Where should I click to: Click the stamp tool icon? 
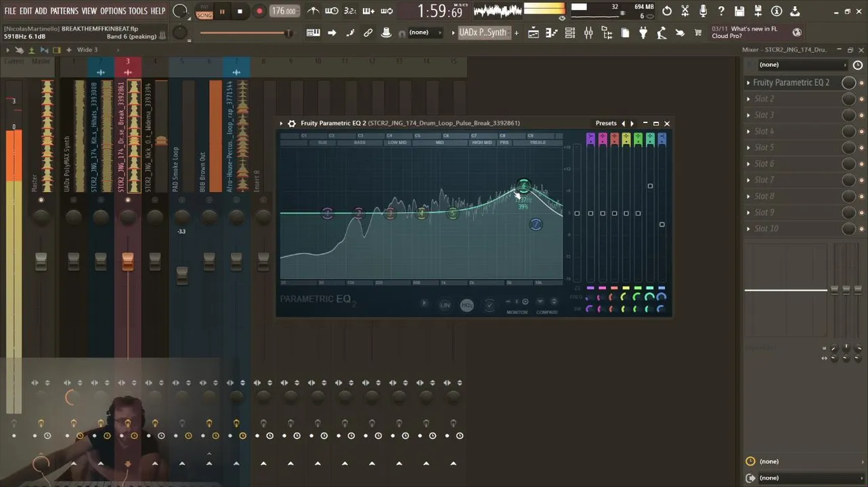pyautogui.click(x=387, y=32)
